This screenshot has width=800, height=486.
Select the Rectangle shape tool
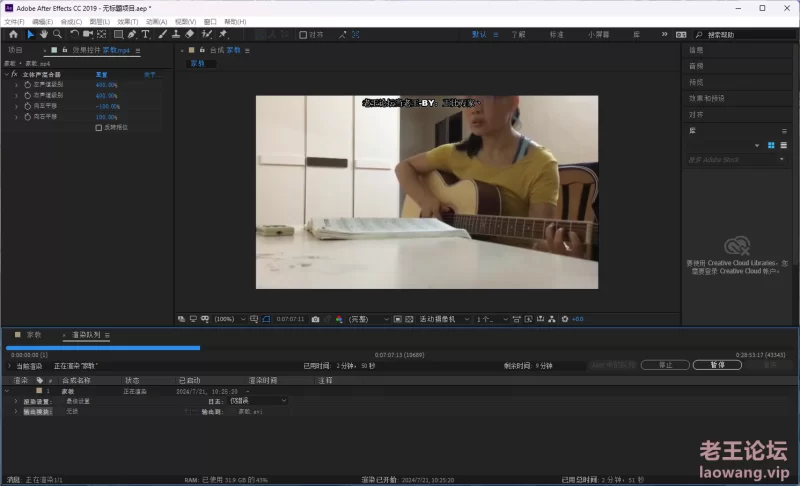117,34
